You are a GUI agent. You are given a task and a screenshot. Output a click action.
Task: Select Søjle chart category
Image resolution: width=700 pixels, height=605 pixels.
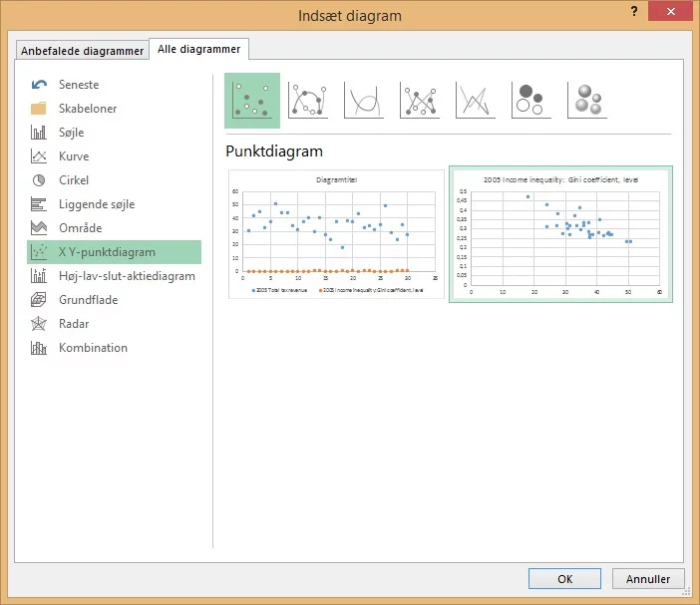(72, 133)
